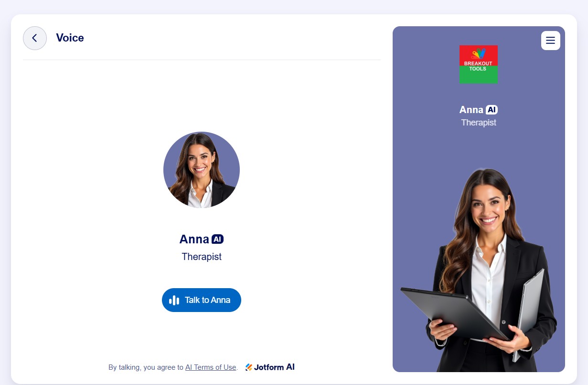Click the AI badge beside Anna's name
Screen dimensions: 588x385
[217, 239]
